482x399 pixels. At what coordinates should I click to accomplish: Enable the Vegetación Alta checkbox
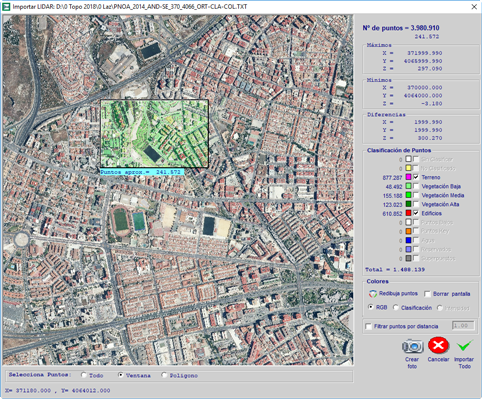coord(416,204)
